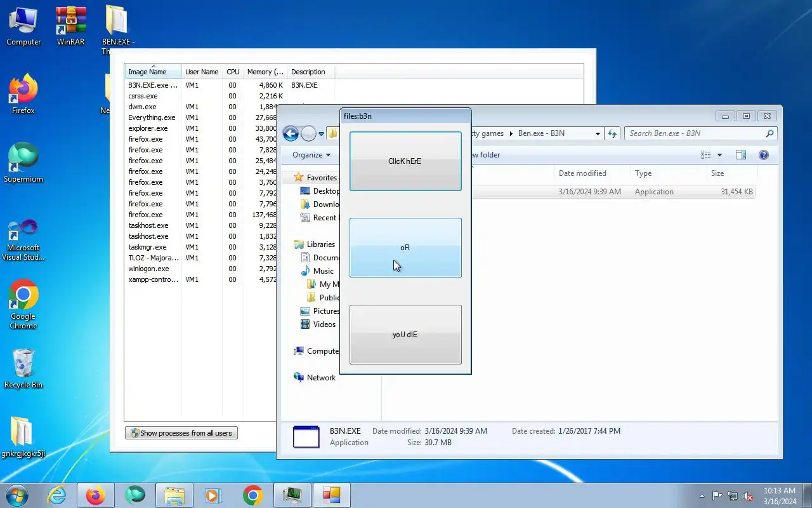Sort processes by Description column
The height and width of the screenshot is (508, 812).
click(x=311, y=72)
